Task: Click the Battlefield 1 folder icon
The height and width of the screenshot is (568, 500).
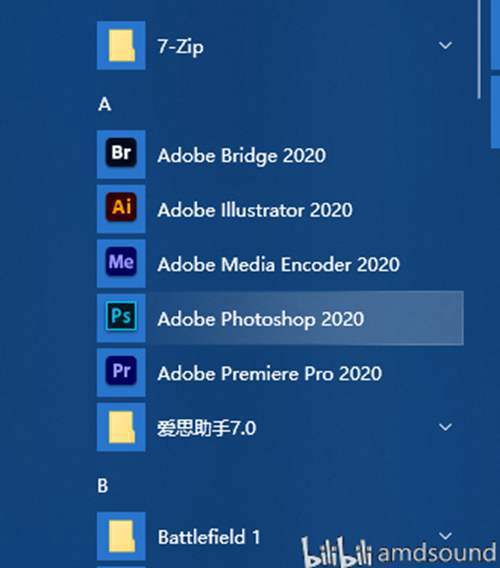Action: pyautogui.click(x=121, y=536)
